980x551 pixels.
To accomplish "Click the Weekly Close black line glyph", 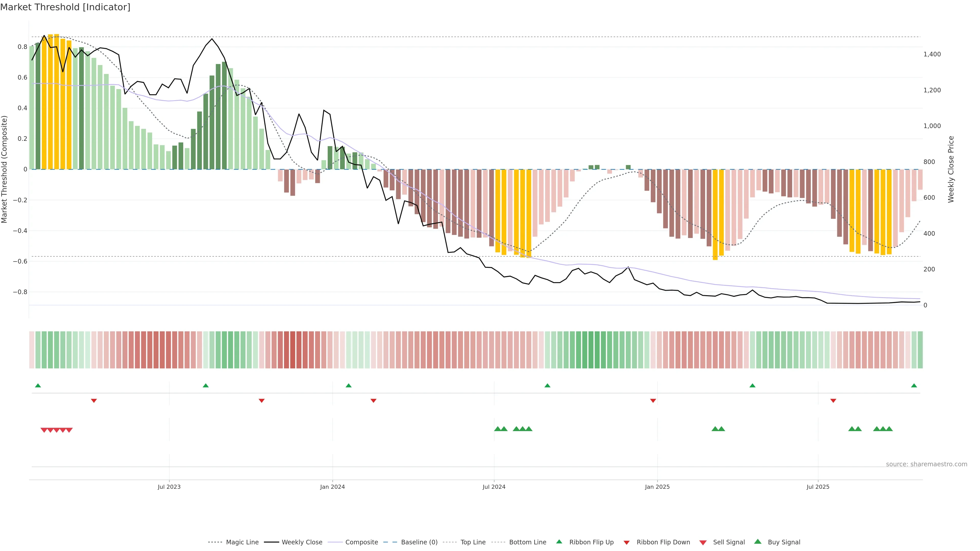I will point(272,542).
